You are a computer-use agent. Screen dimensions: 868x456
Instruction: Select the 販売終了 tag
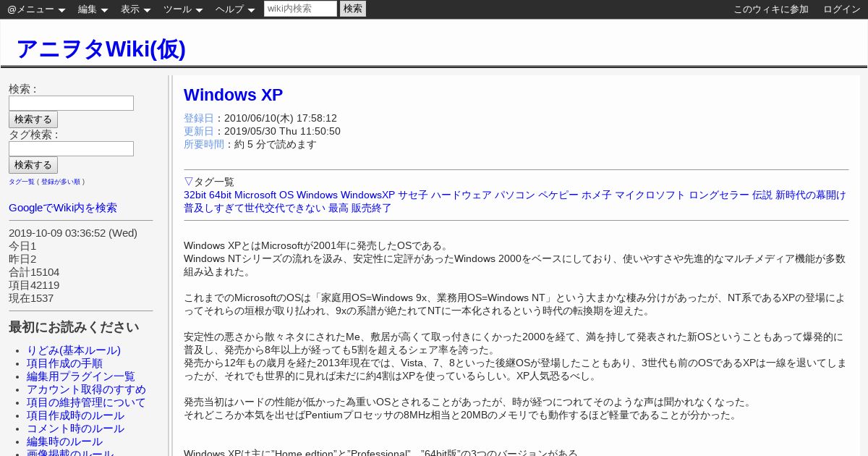pyautogui.click(x=372, y=208)
